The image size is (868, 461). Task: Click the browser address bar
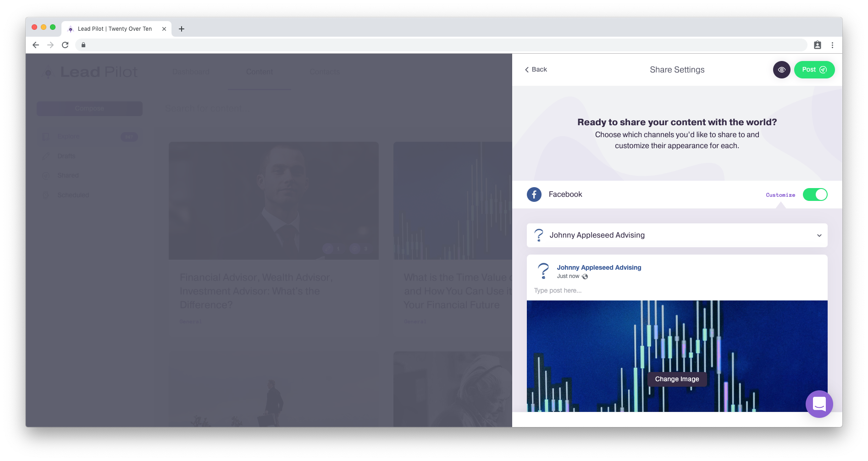coord(440,45)
